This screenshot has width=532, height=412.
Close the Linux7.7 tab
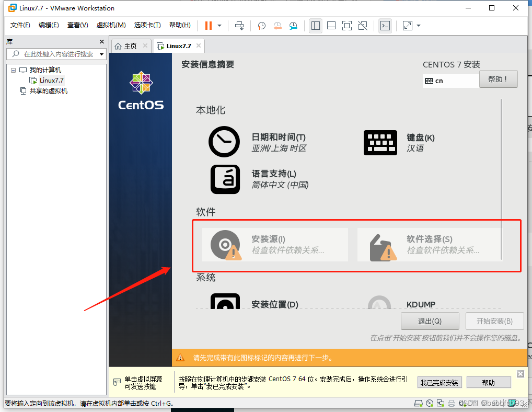(x=199, y=45)
